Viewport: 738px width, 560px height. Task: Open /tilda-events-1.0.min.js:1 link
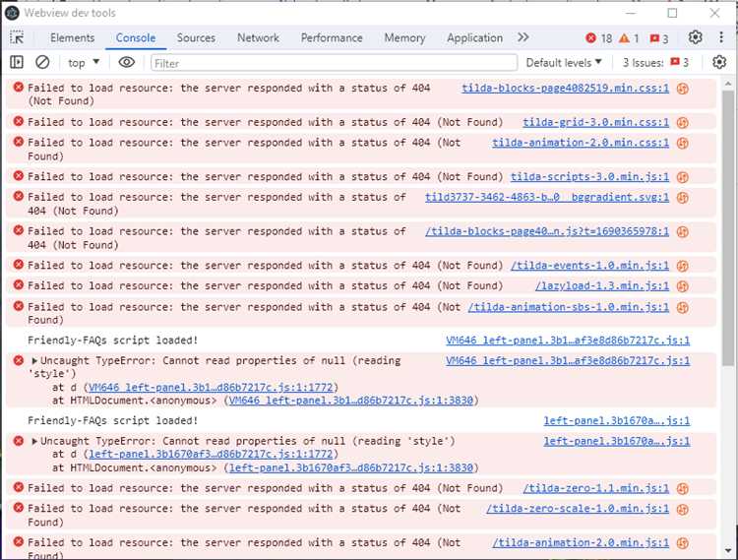589,266
